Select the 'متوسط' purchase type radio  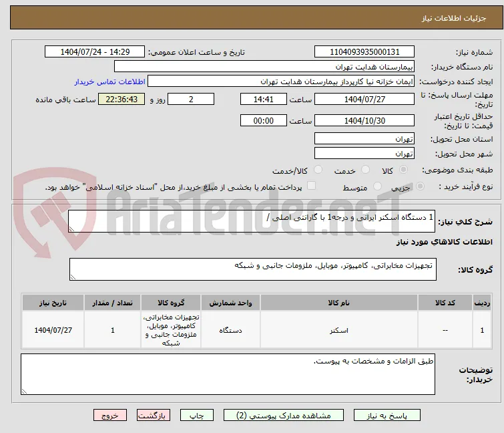378,186
